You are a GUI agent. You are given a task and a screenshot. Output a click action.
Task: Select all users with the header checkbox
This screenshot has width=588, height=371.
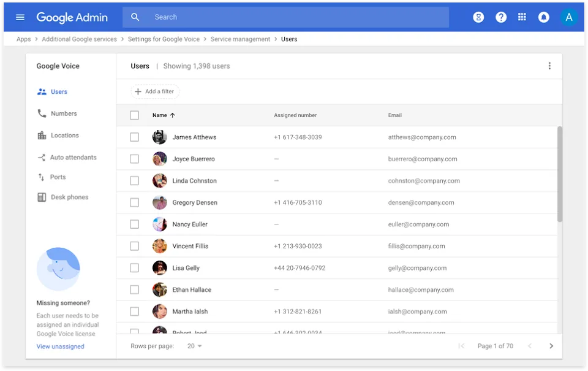tap(134, 115)
